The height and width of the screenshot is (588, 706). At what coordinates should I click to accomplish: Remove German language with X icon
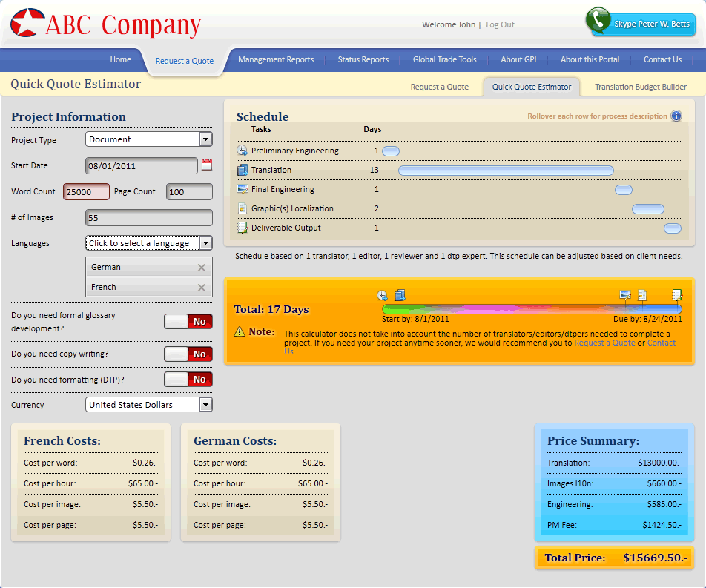click(x=201, y=268)
